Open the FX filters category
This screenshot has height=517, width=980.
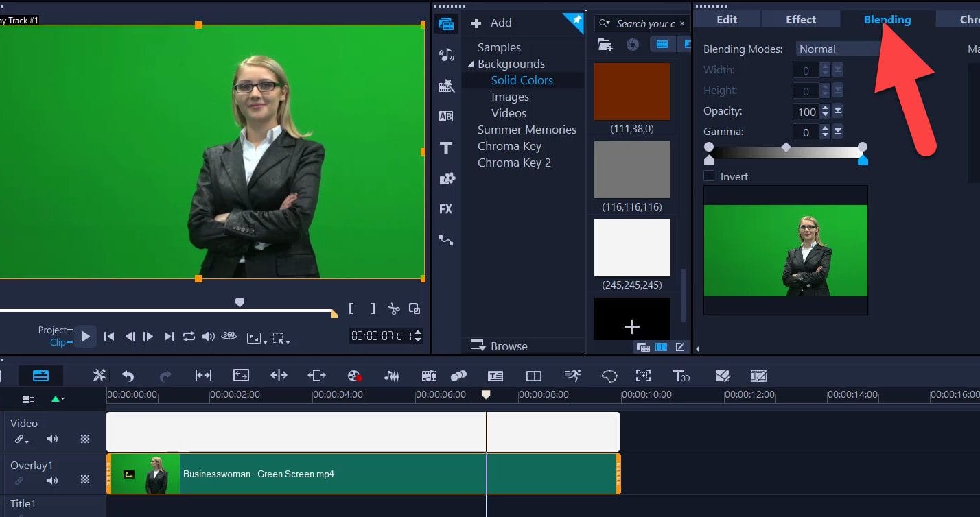point(445,209)
